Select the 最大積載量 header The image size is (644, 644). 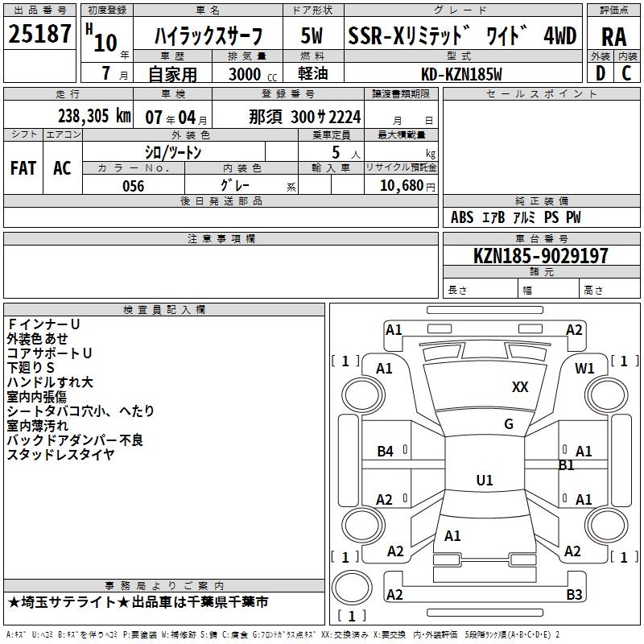coord(401,134)
